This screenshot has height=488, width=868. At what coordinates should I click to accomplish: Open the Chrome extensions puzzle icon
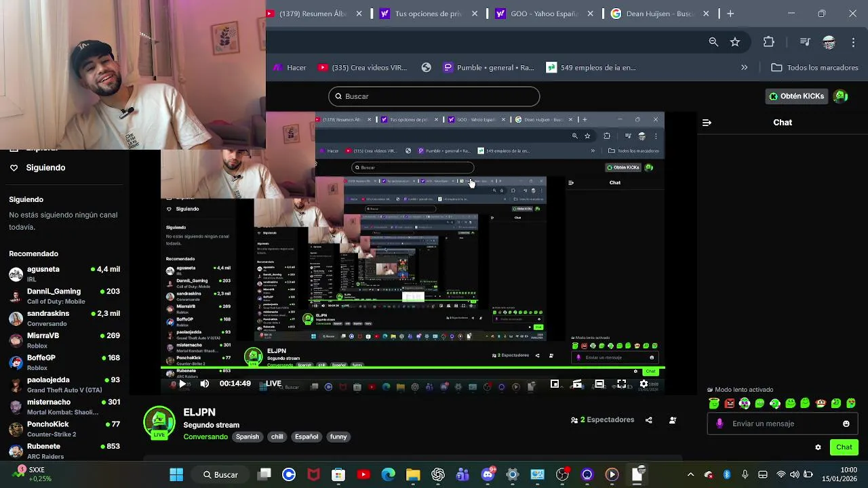pos(768,42)
